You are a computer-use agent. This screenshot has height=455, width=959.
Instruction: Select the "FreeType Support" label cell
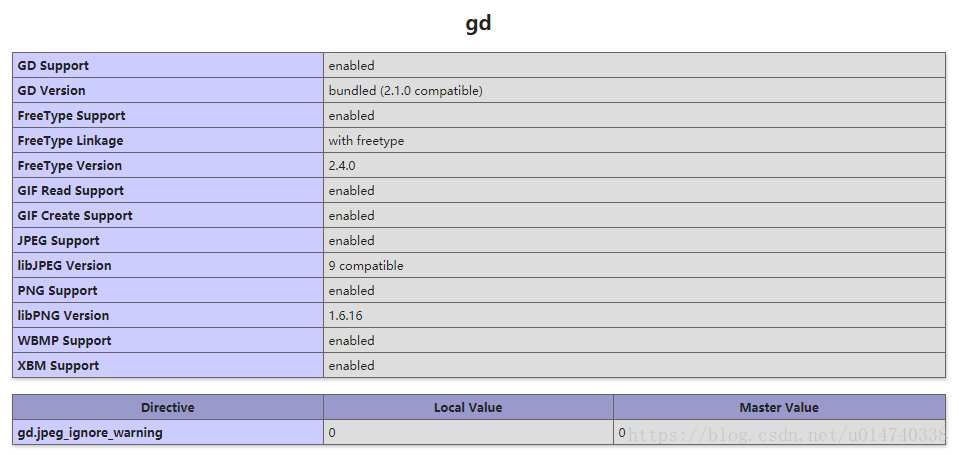pos(168,116)
